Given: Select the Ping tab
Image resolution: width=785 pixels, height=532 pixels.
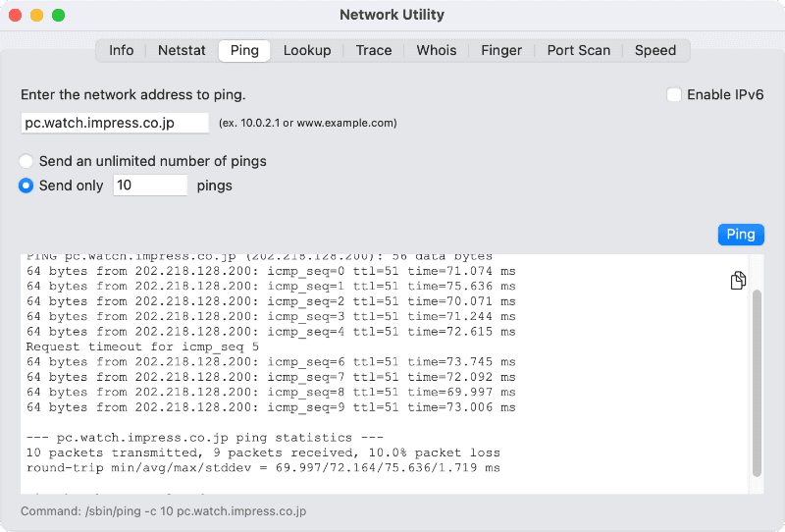Looking at the screenshot, I should pos(244,51).
